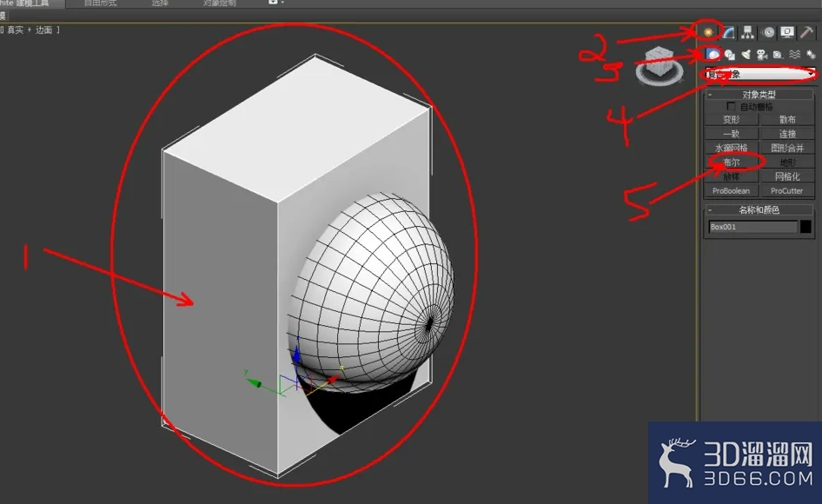Viewport: 822px width, 504px height.
Task: Open the Modify panel tab
Action: 728,32
